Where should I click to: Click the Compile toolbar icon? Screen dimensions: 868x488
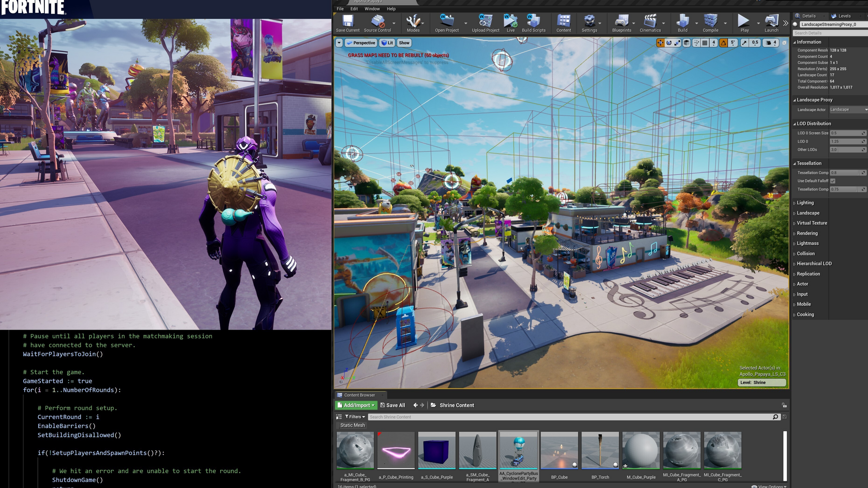point(710,22)
